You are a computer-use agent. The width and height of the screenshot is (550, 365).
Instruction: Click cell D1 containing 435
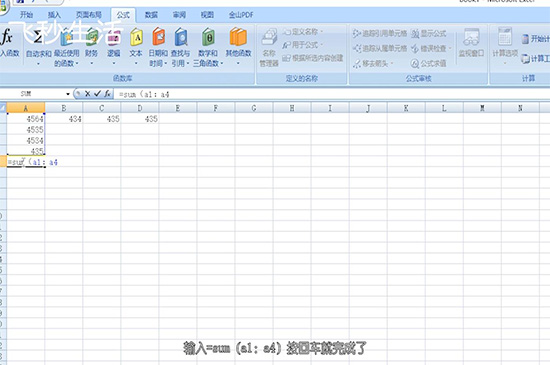[140, 119]
